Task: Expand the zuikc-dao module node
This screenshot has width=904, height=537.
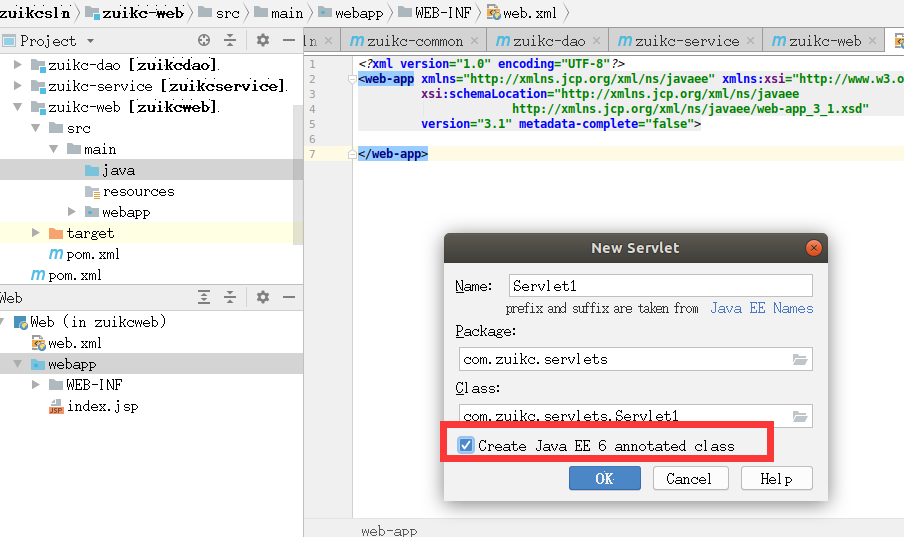Action: (17, 65)
